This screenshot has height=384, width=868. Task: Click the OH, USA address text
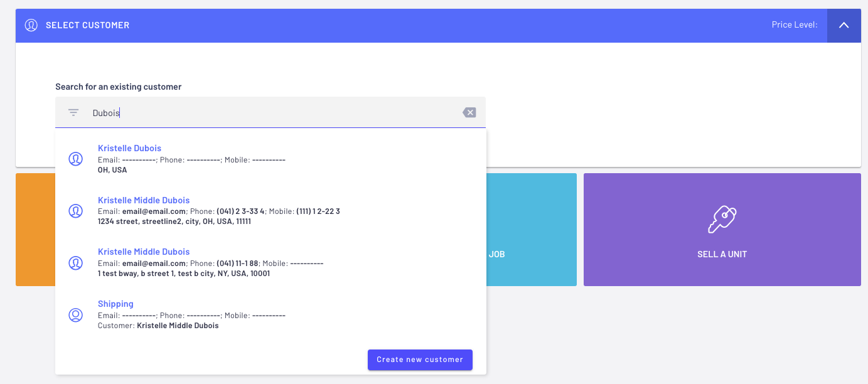click(x=112, y=170)
